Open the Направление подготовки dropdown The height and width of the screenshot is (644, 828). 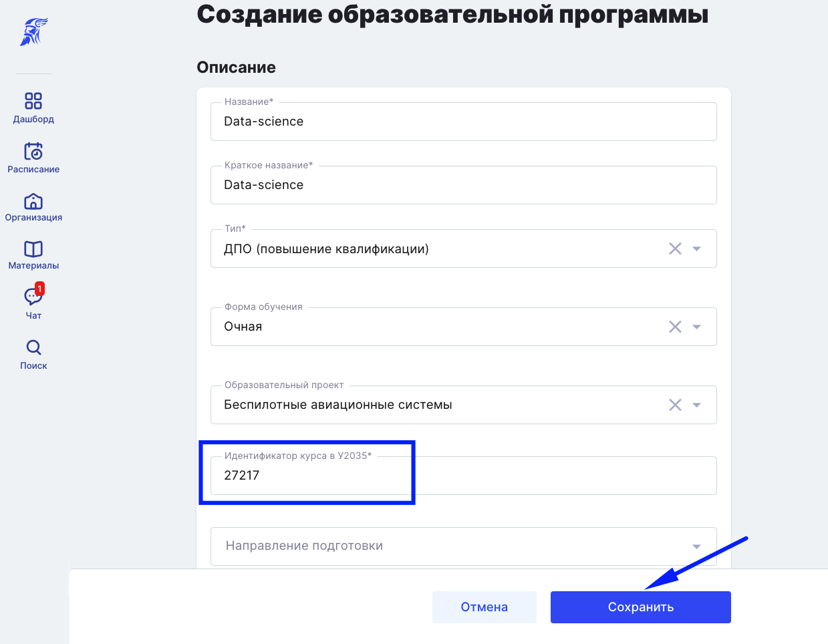(x=463, y=546)
